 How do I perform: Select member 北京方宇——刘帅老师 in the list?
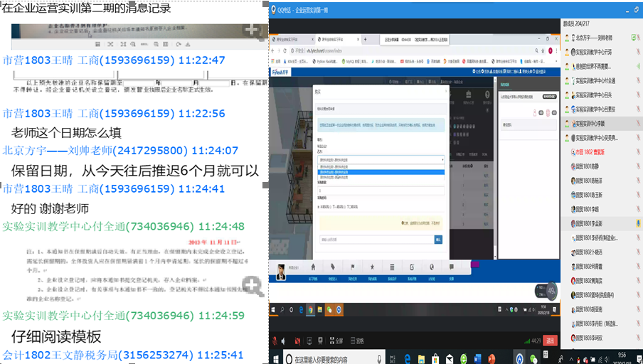tap(598, 37)
